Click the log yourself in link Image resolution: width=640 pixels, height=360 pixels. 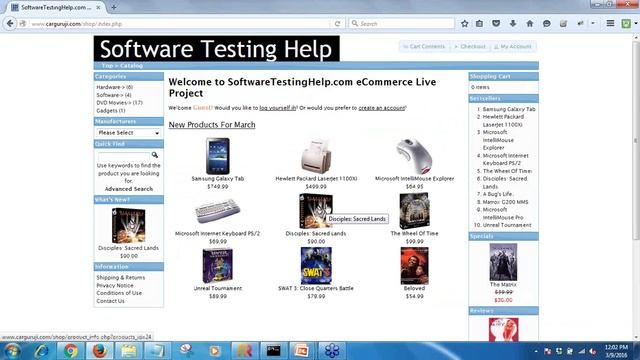[278, 108]
